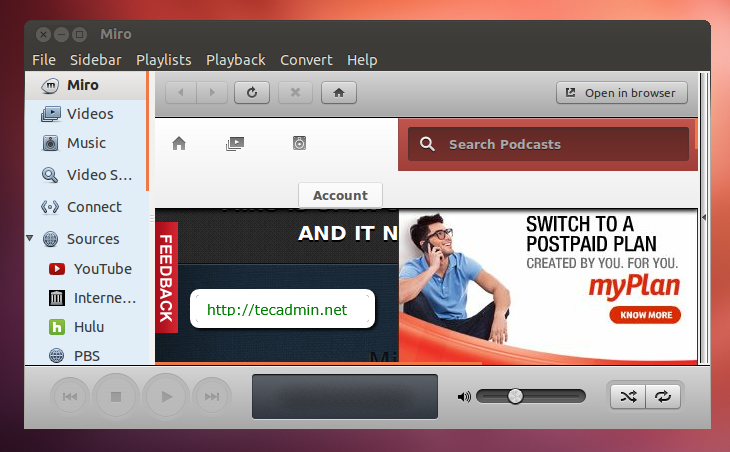Image resolution: width=730 pixels, height=452 pixels.
Task: Open the Playback menu
Action: click(236, 60)
